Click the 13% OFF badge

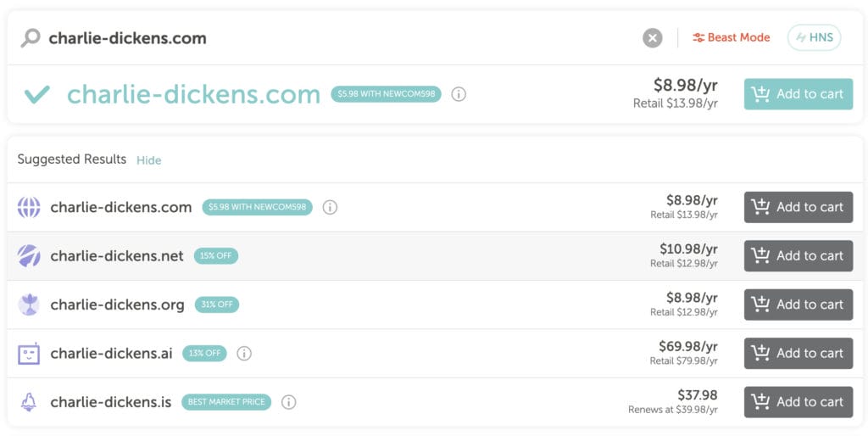[204, 354]
